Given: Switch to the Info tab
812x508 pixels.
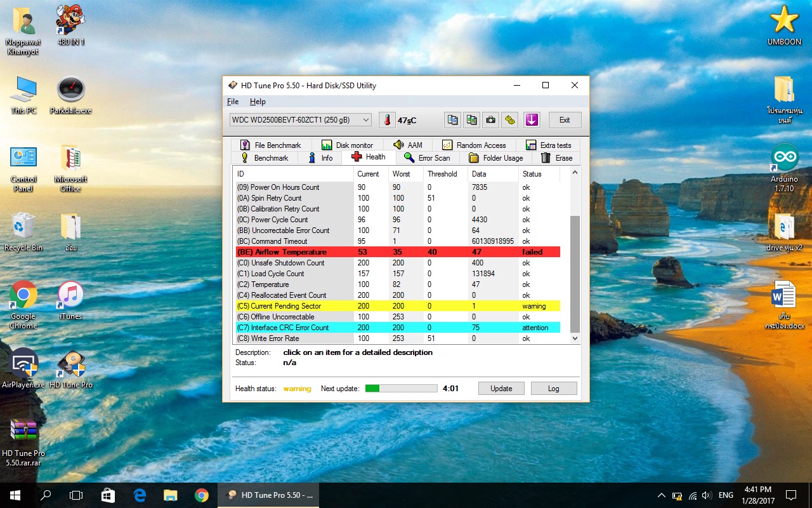Looking at the screenshot, I should [x=320, y=158].
